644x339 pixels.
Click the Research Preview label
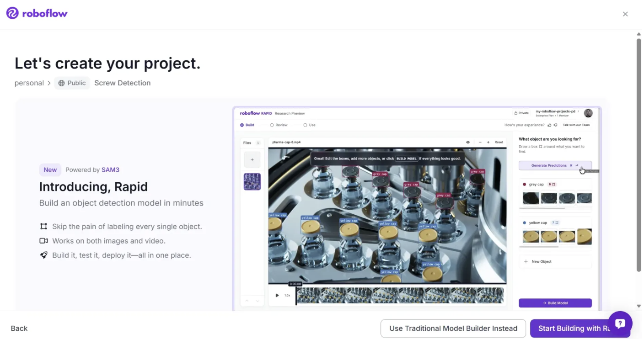(x=290, y=113)
